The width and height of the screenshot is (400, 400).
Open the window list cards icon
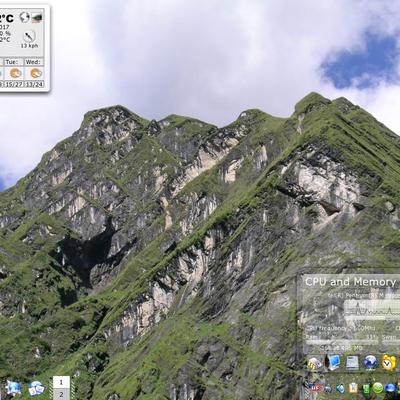point(36,388)
